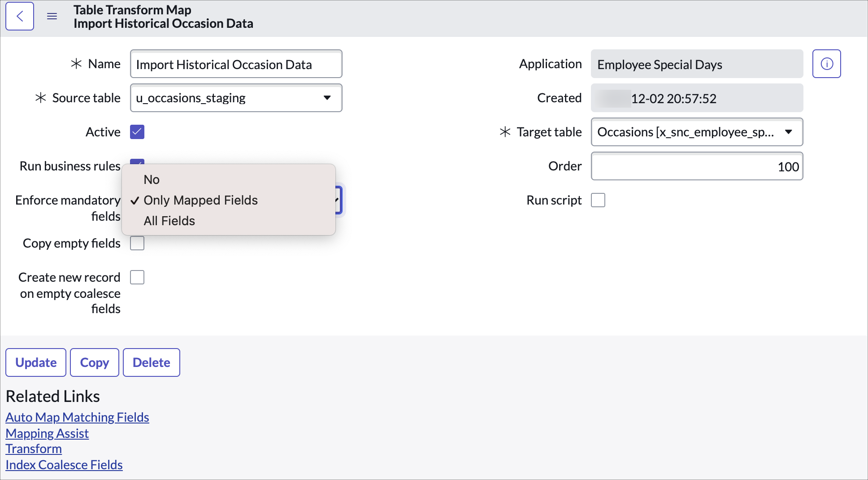Open the form context menu (hamburger icon)
The height and width of the screenshot is (480, 868).
pos(52,16)
